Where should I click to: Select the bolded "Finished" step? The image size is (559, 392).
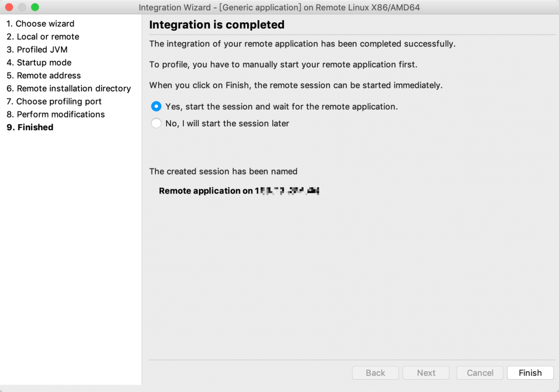coord(30,127)
